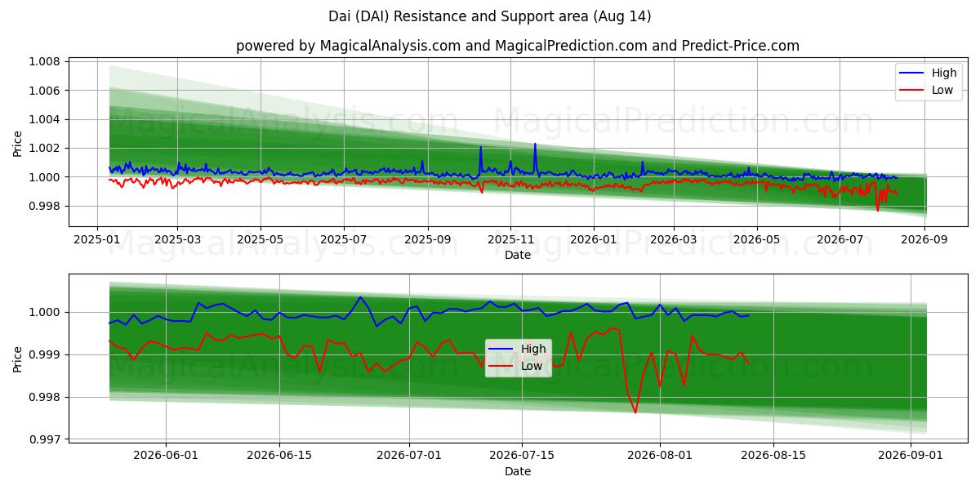Select the '2026-06-15' date tick label
This screenshot has height=490, width=980.
[x=279, y=456]
